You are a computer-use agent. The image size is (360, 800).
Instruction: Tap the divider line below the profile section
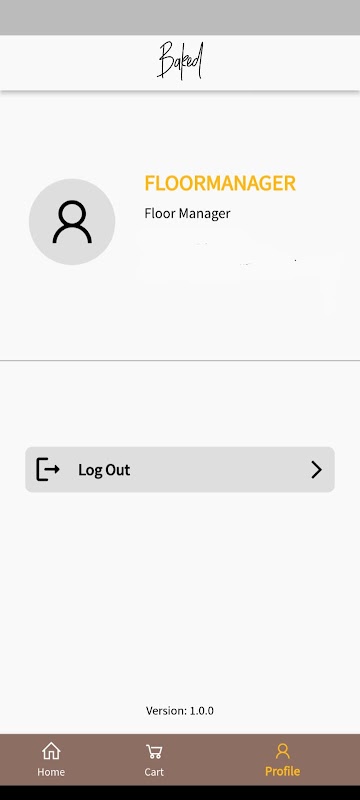180,361
